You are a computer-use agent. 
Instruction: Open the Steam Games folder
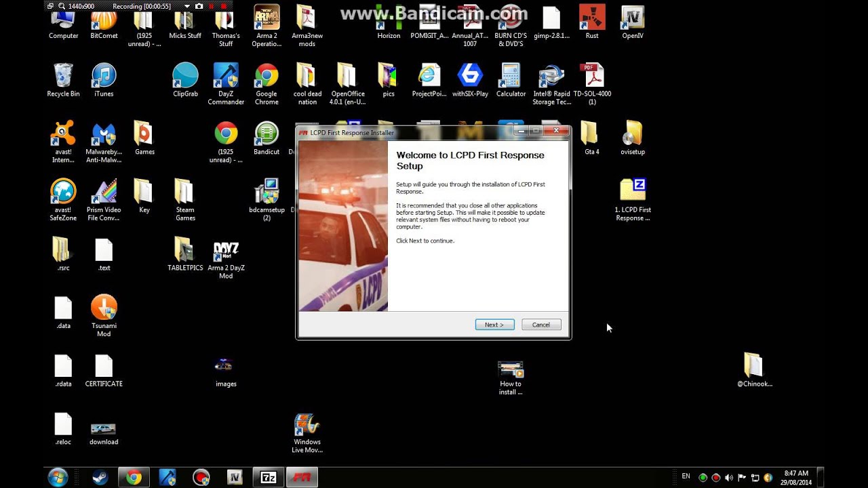click(x=185, y=200)
